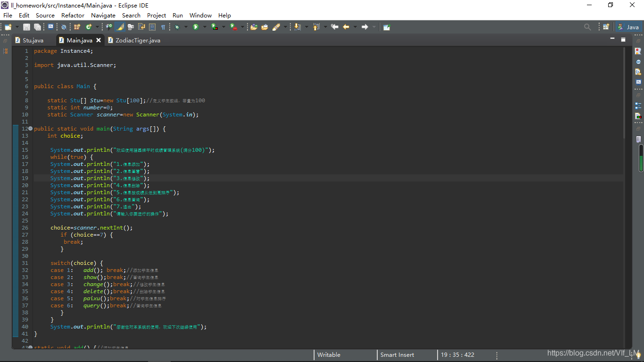Open the Project menu
644x362 pixels.
click(x=157, y=16)
